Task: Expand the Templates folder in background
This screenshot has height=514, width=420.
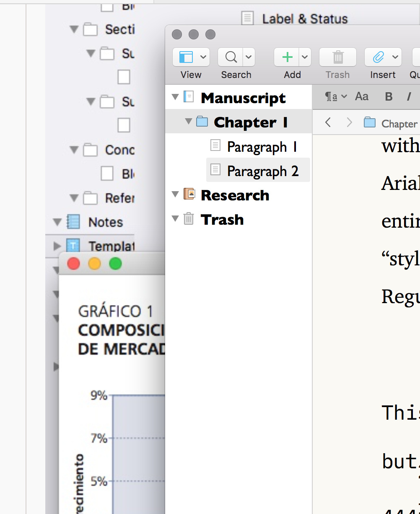Action: click(x=57, y=246)
